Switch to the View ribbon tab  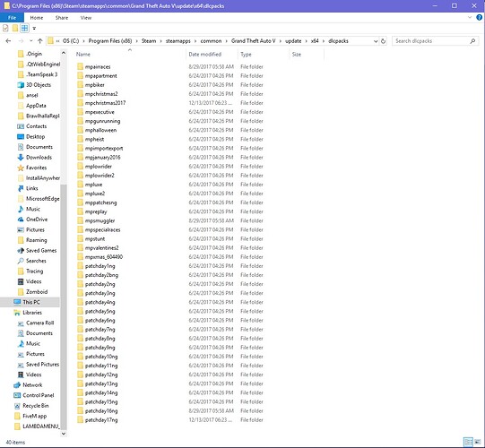(86, 18)
